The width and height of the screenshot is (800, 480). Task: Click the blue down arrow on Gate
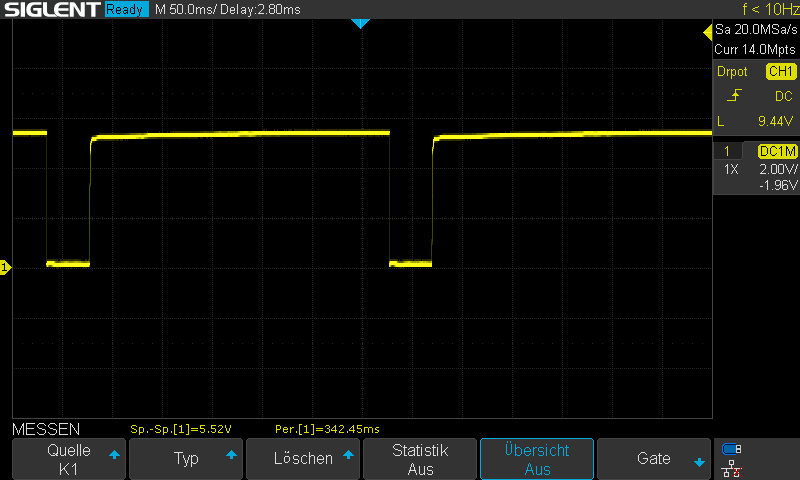click(699, 463)
